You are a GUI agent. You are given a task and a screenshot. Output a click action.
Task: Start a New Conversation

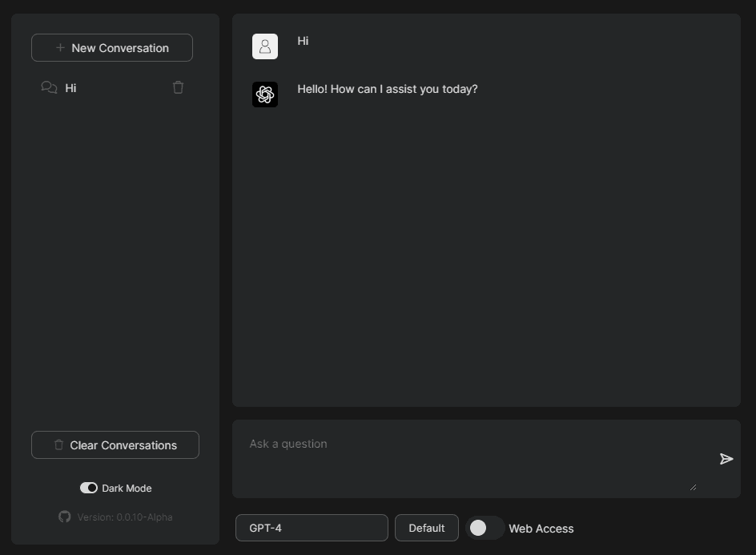coord(112,48)
